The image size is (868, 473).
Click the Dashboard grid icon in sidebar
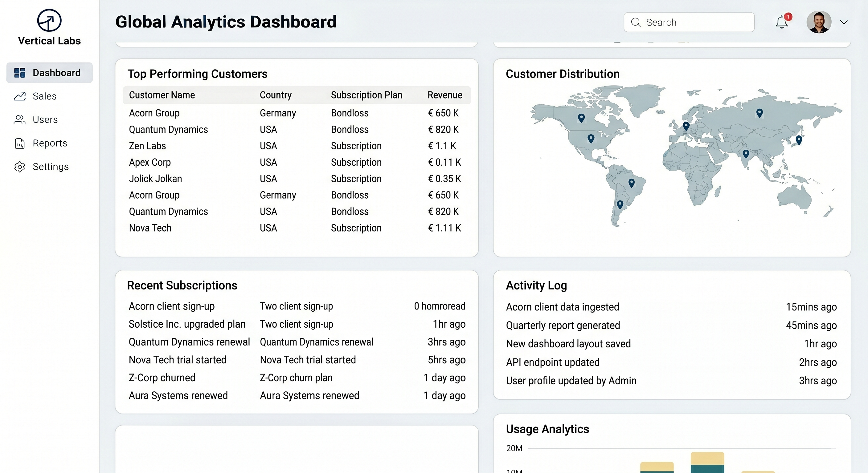(19, 73)
